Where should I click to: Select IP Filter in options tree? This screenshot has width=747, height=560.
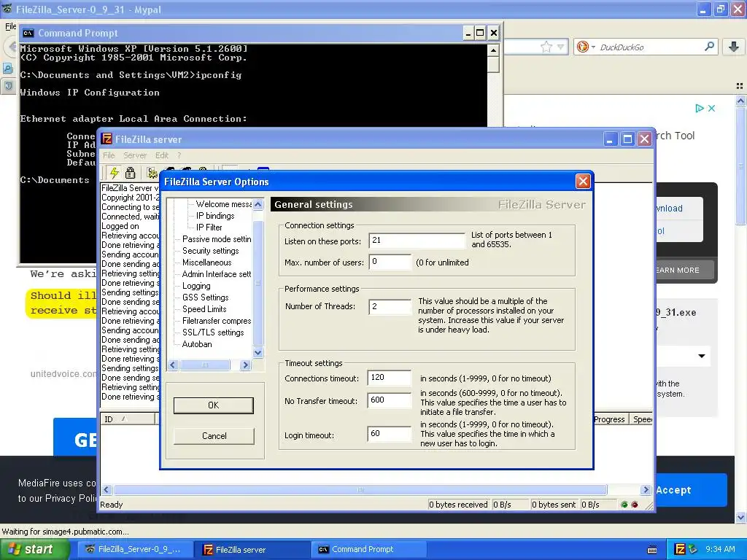click(209, 227)
